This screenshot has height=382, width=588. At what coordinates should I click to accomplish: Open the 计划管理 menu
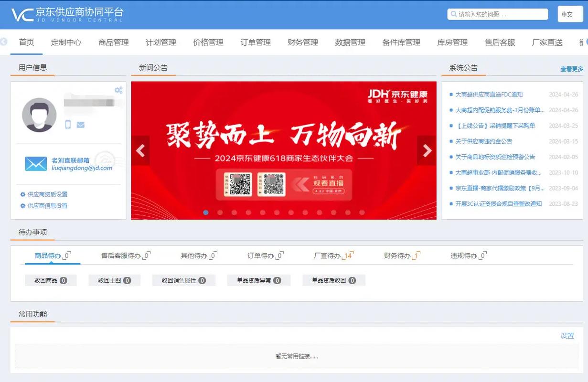[161, 42]
